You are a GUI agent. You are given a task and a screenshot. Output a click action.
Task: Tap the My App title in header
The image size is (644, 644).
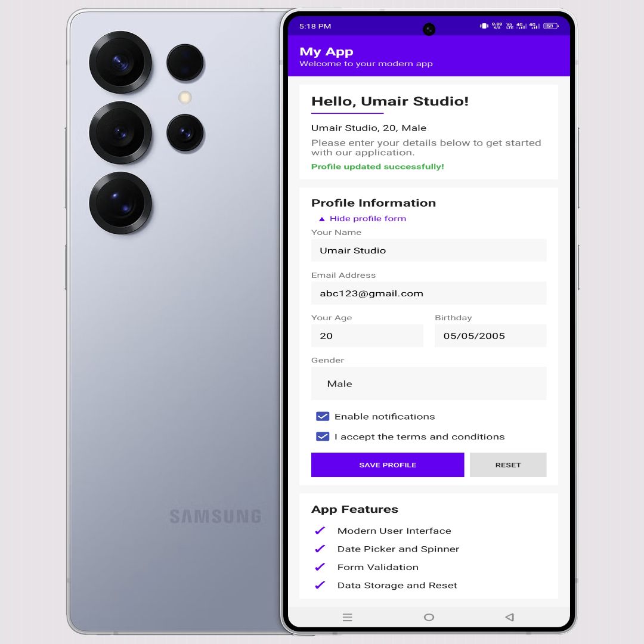click(x=327, y=52)
